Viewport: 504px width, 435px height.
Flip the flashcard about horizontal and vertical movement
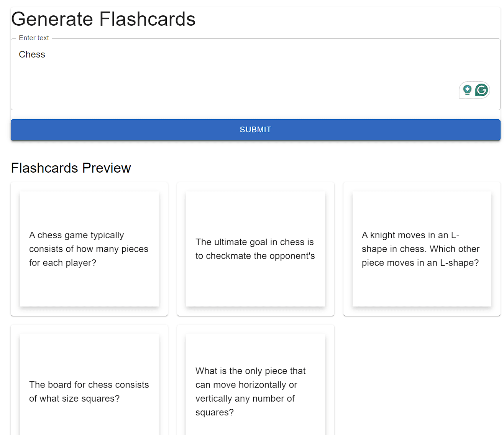coord(255,391)
